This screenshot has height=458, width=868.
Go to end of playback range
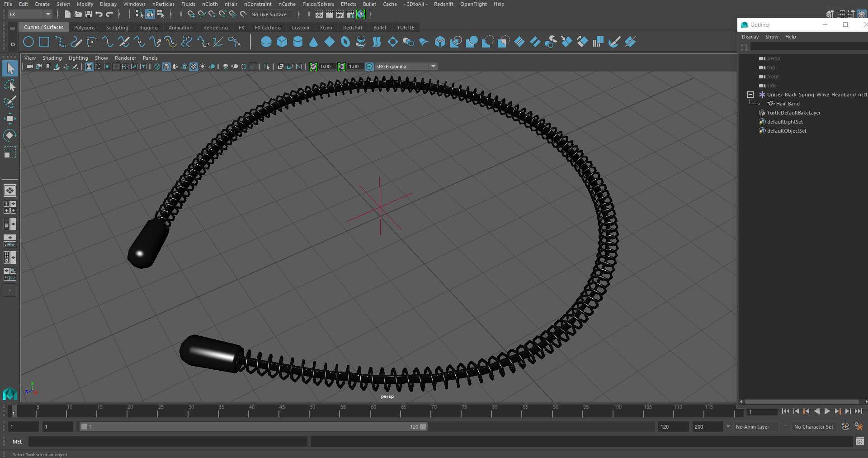858,411
